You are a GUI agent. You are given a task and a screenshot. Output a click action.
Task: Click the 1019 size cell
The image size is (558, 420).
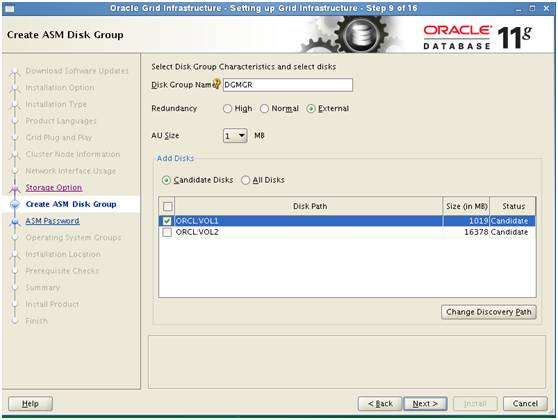pos(466,221)
